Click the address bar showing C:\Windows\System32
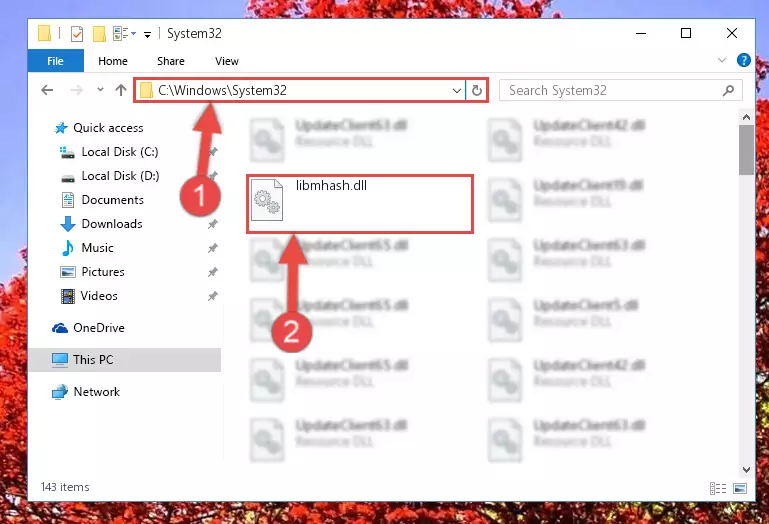The width and height of the screenshot is (769, 524). tap(300, 90)
